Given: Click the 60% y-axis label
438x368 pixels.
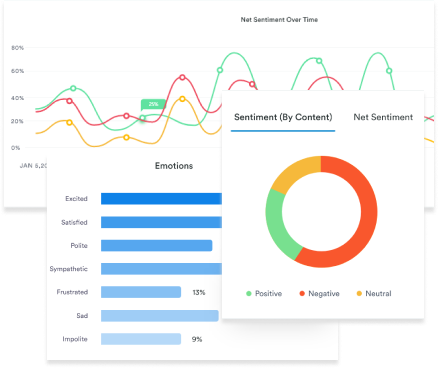Looking at the screenshot, I should coord(18,71).
